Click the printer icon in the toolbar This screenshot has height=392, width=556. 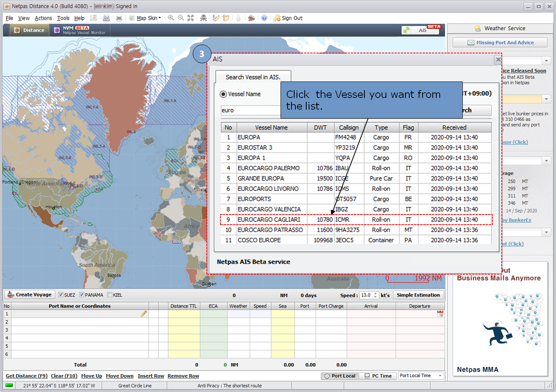coord(119,18)
